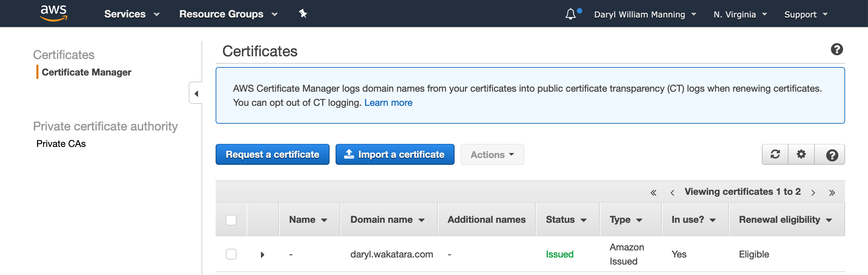Follow the Learn more link

pyautogui.click(x=388, y=102)
